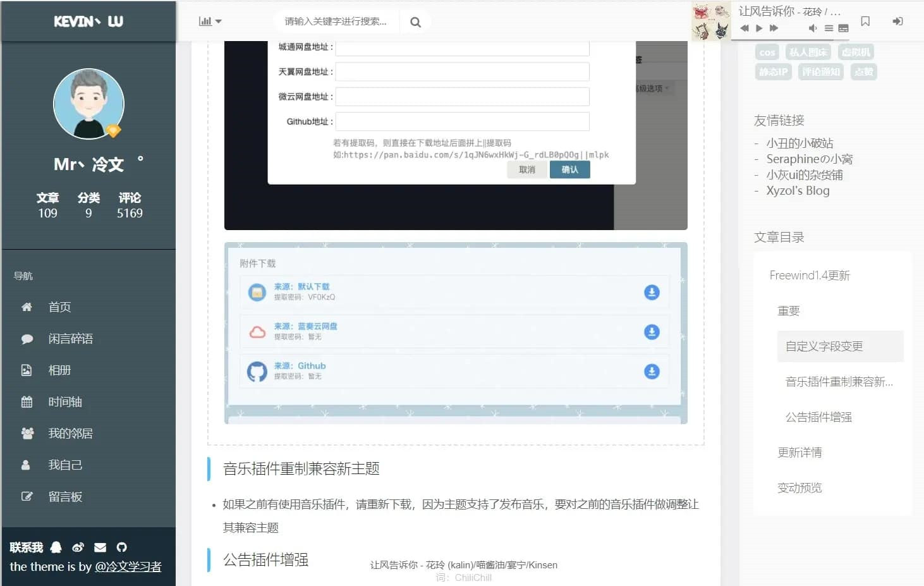
Task: Play the song 让风告诉你
Action: tap(759, 28)
